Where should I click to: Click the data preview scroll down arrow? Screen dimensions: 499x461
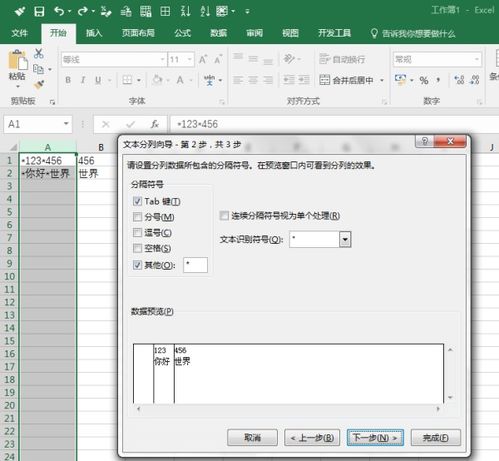pyautogui.click(x=450, y=397)
